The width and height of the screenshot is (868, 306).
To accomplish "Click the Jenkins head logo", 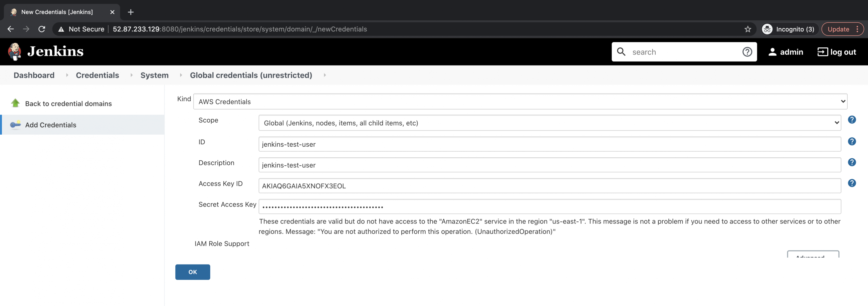I will click(x=14, y=51).
